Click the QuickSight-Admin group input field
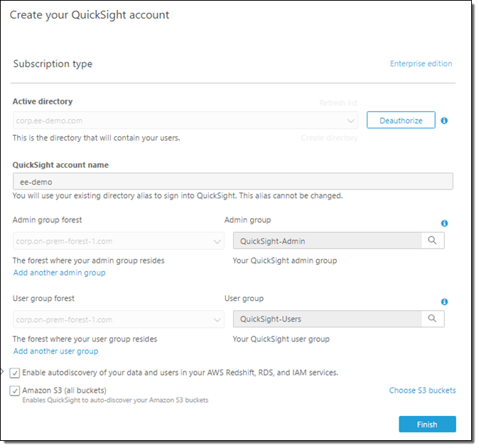Image resolution: width=479 pixels, height=448 pixels. pos(327,241)
